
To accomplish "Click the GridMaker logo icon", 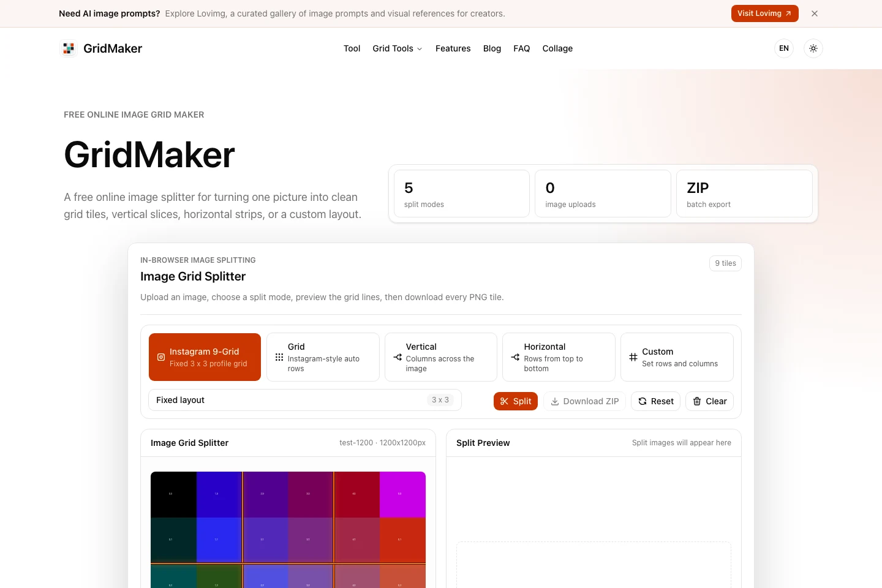I will (x=69, y=48).
